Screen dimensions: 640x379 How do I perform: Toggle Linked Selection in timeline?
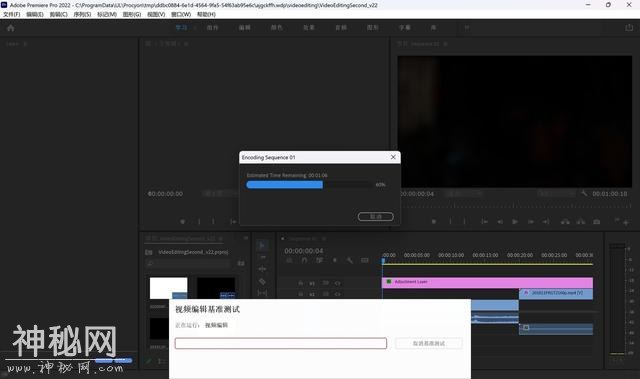pyautogui.click(x=320, y=260)
